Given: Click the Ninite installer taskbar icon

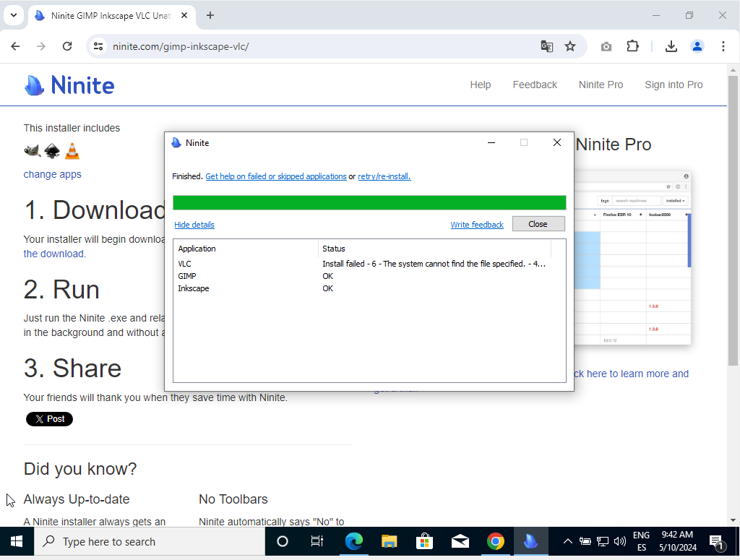Looking at the screenshot, I should click(x=530, y=542).
